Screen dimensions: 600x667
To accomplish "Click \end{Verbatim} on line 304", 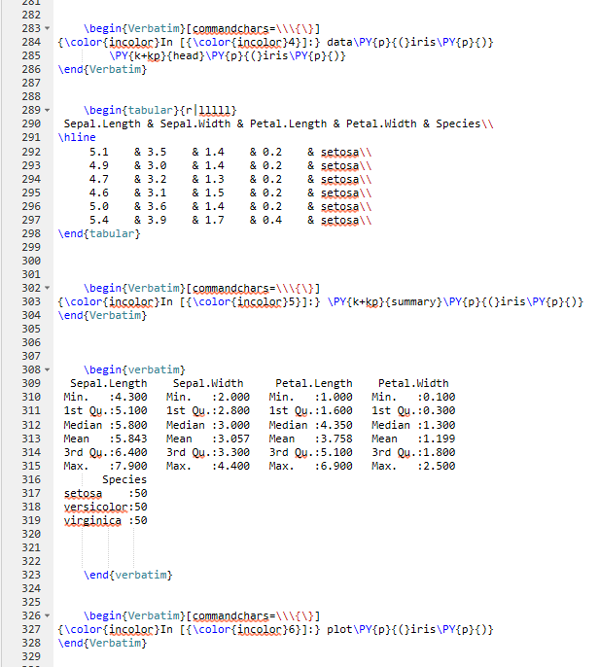I will (103, 315).
